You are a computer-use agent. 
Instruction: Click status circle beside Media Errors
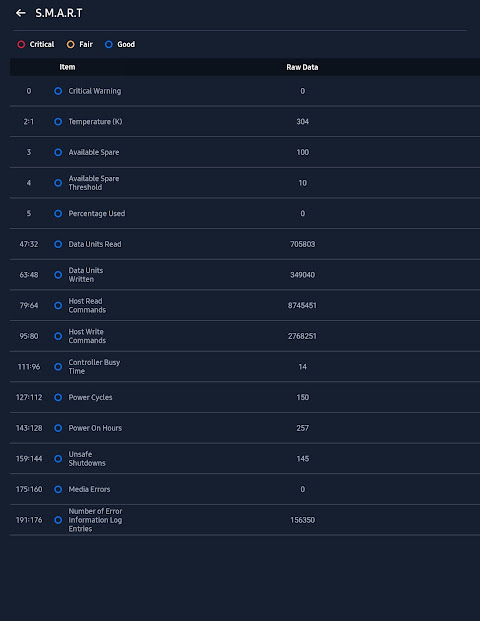[58, 489]
